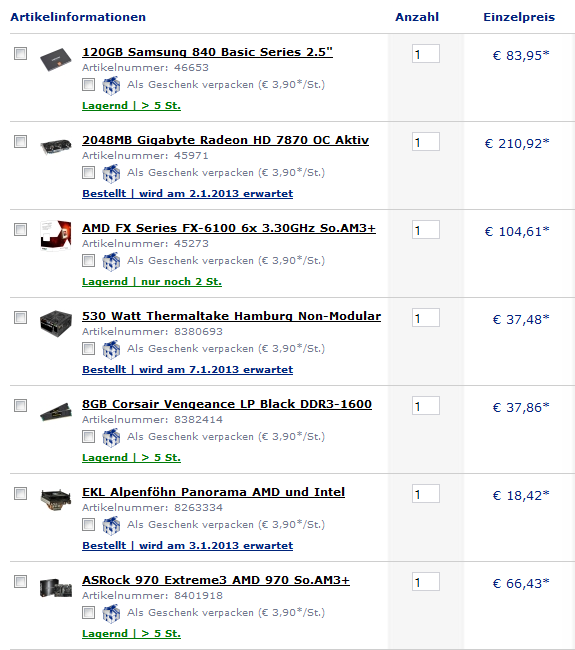Click the Corsair Vengeance RAM product image
This screenshot has width=575, height=650.
click(x=56, y=411)
